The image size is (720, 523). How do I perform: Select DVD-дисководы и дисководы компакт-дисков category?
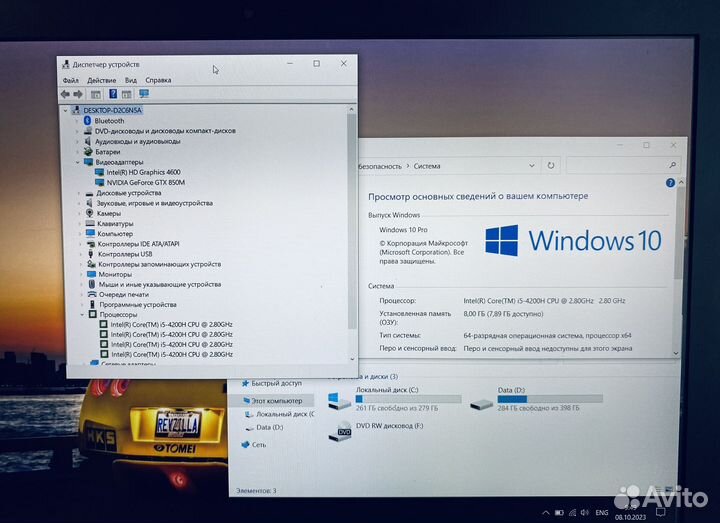[x=165, y=131]
